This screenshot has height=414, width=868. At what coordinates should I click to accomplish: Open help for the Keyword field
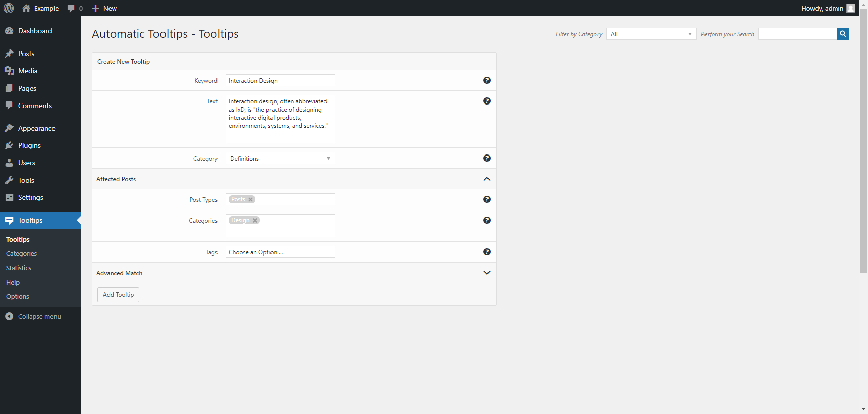coord(487,80)
